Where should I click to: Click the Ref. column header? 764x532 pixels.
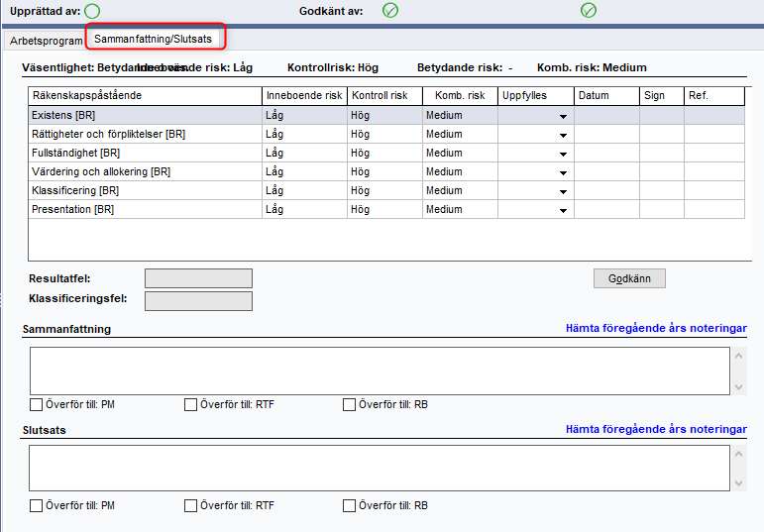pos(714,96)
